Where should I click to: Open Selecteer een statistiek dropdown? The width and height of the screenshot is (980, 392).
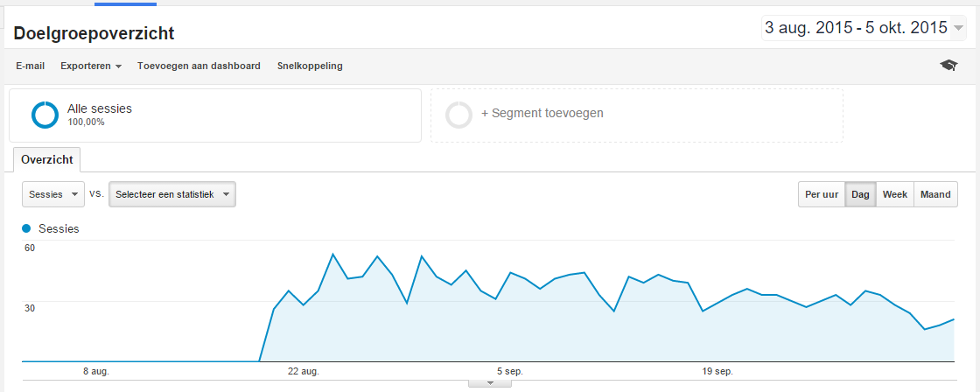[x=172, y=194]
